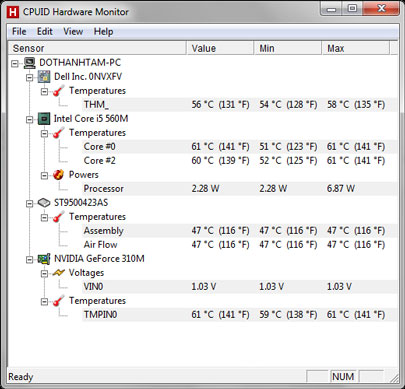Select the ST9500423AS tree label
This screenshot has height=389, width=405.
(x=81, y=203)
